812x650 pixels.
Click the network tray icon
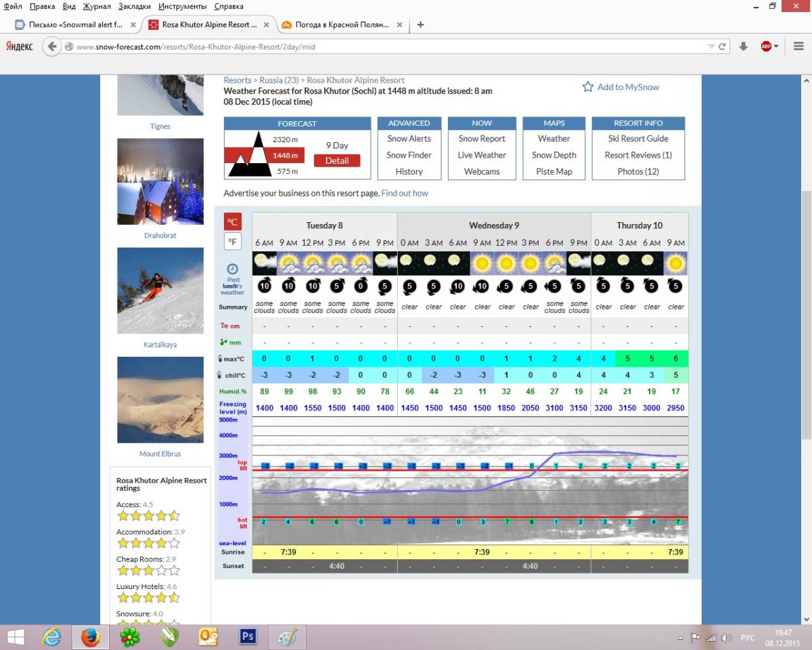710,638
